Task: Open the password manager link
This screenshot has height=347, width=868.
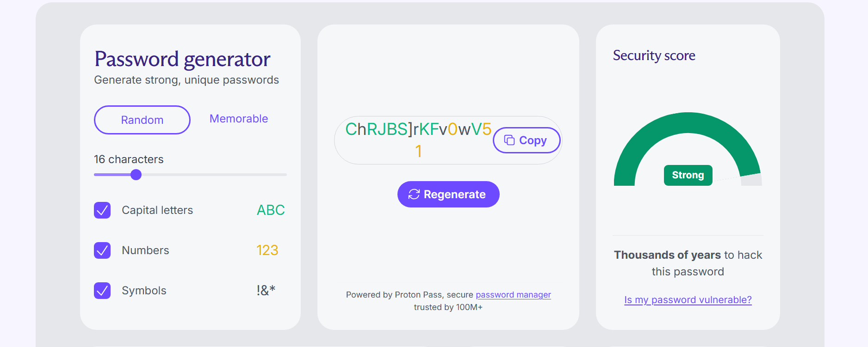Action: coord(513,295)
